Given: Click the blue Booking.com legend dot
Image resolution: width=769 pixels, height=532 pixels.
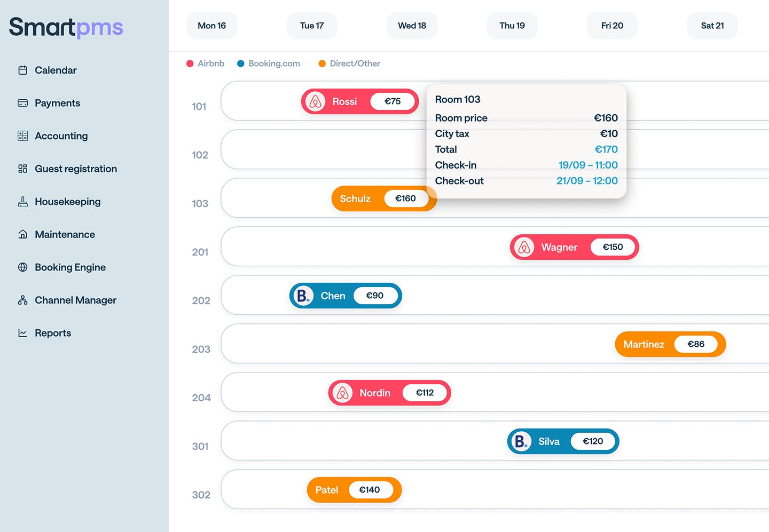Looking at the screenshot, I should click(x=241, y=63).
